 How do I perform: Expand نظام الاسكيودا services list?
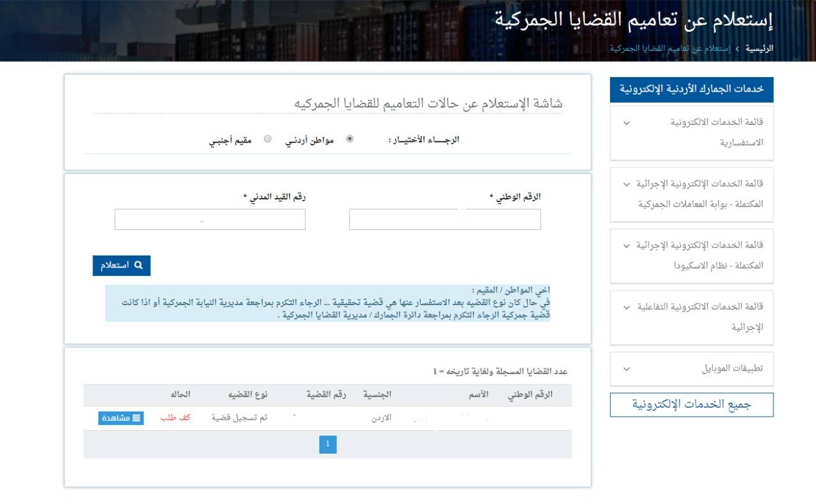(x=626, y=245)
